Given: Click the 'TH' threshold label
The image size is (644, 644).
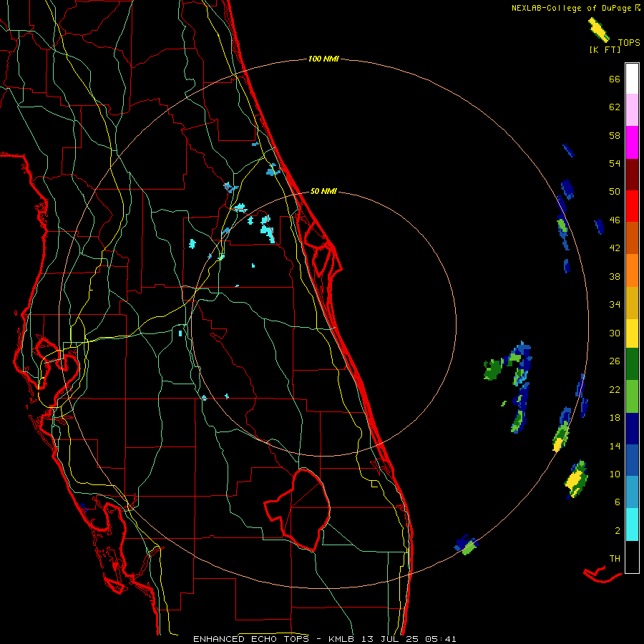Looking at the screenshot, I should click(615, 559).
